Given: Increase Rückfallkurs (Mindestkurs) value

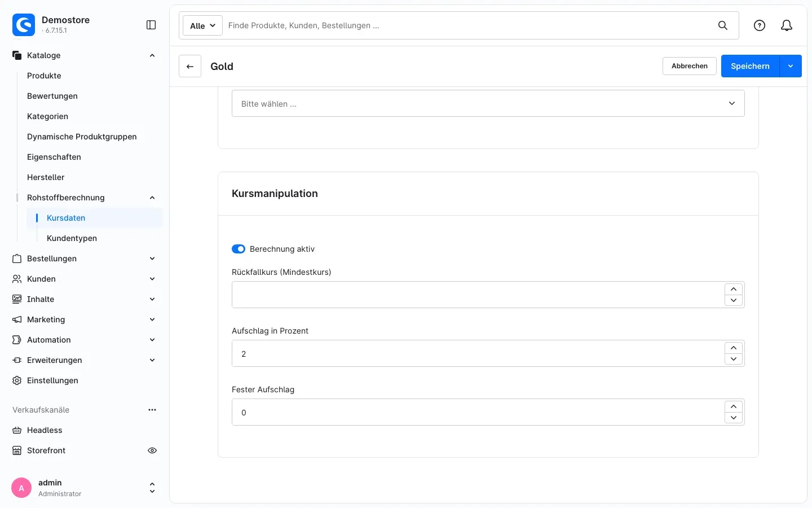Looking at the screenshot, I should point(734,289).
